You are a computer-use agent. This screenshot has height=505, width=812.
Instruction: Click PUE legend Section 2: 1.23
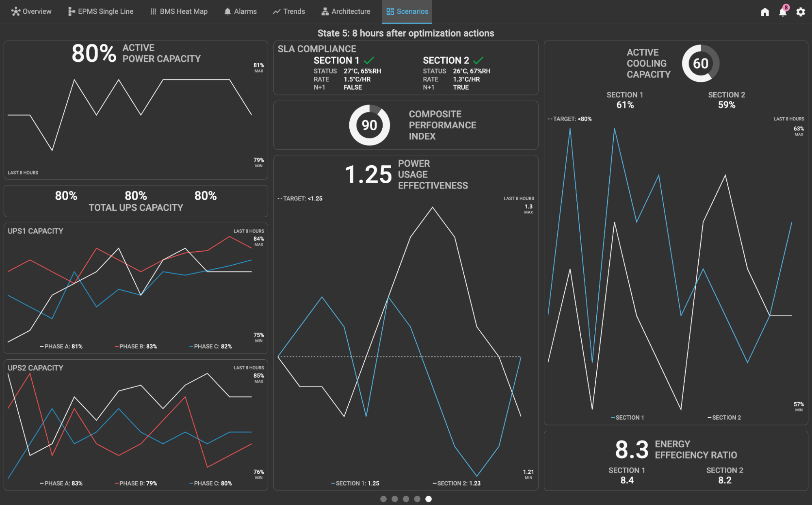(457, 483)
